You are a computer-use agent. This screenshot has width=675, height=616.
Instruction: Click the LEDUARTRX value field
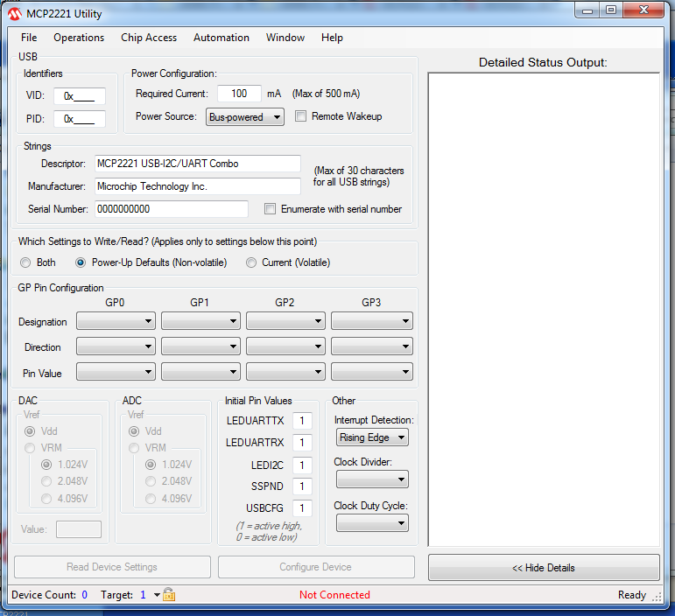click(x=302, y=442)
